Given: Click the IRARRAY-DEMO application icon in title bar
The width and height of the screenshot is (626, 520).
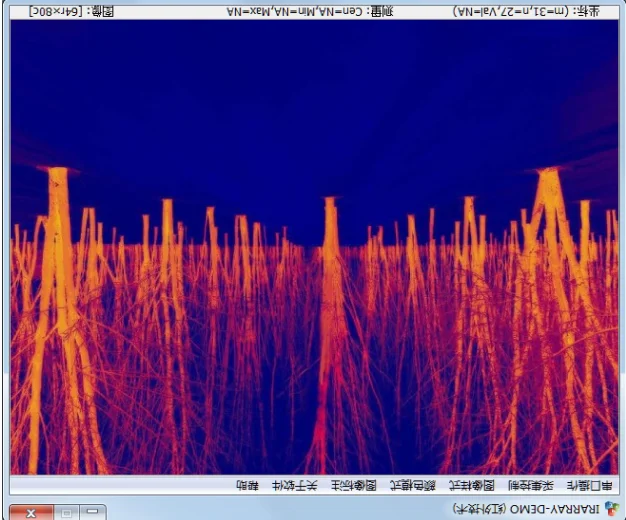Looking at the screenshot, I should [x=612, y=508].
